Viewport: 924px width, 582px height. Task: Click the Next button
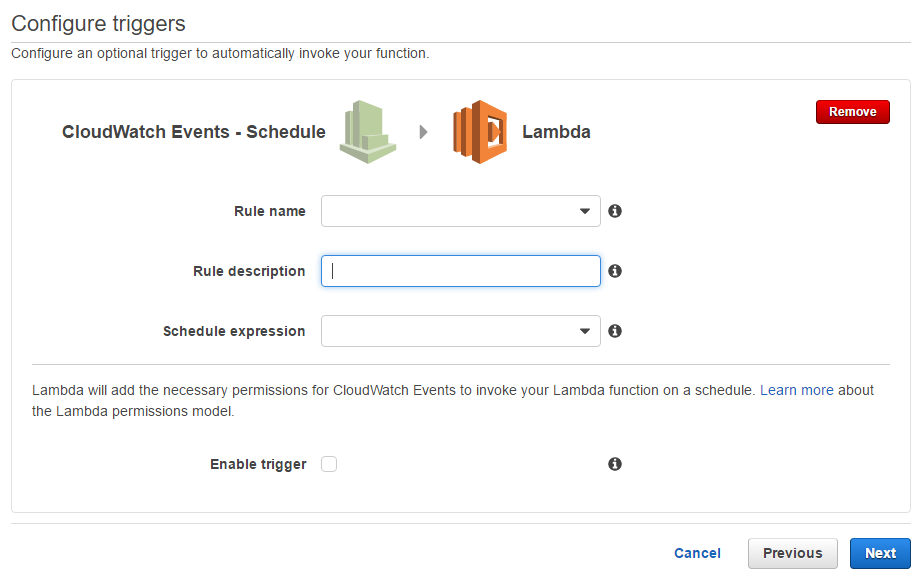(x=879, y=553)
